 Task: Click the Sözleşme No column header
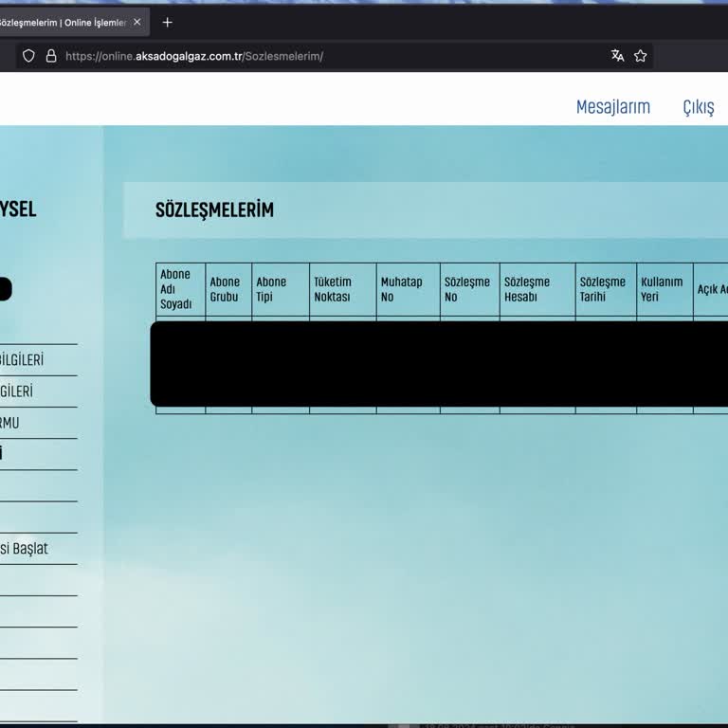470,289
